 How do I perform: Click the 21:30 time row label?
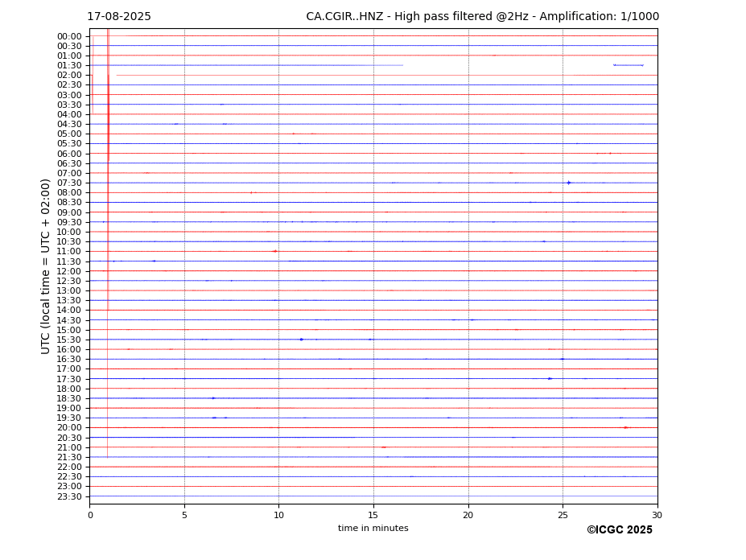69,457
